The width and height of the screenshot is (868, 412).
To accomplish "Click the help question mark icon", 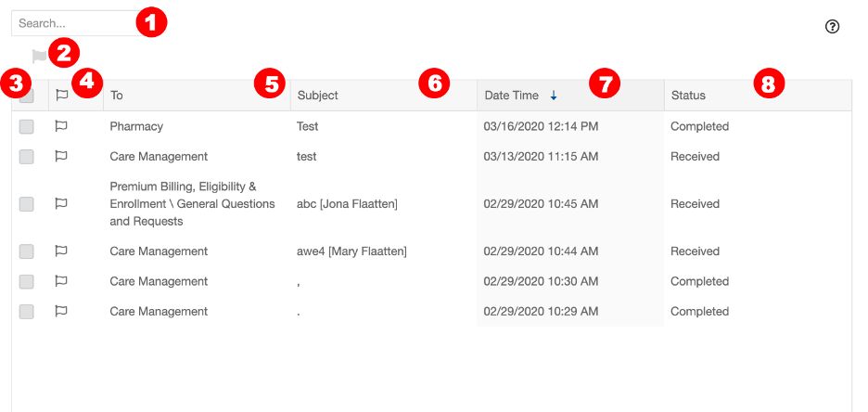I will tap(832, 27).
